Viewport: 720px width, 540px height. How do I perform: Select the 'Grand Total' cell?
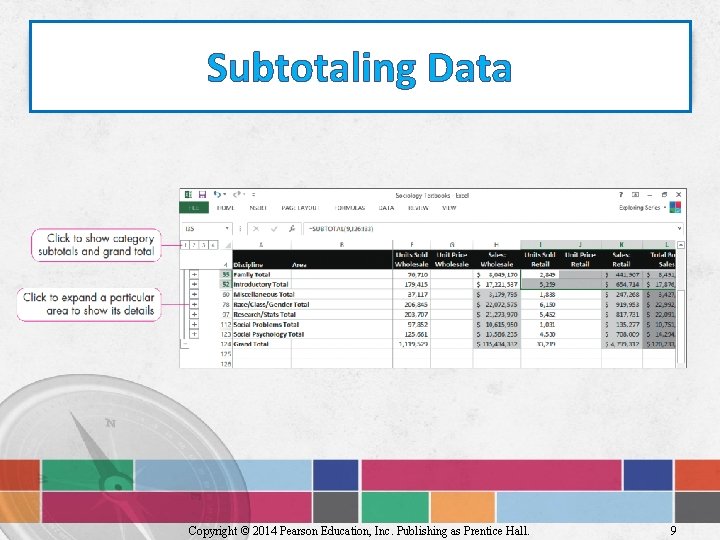262,344
